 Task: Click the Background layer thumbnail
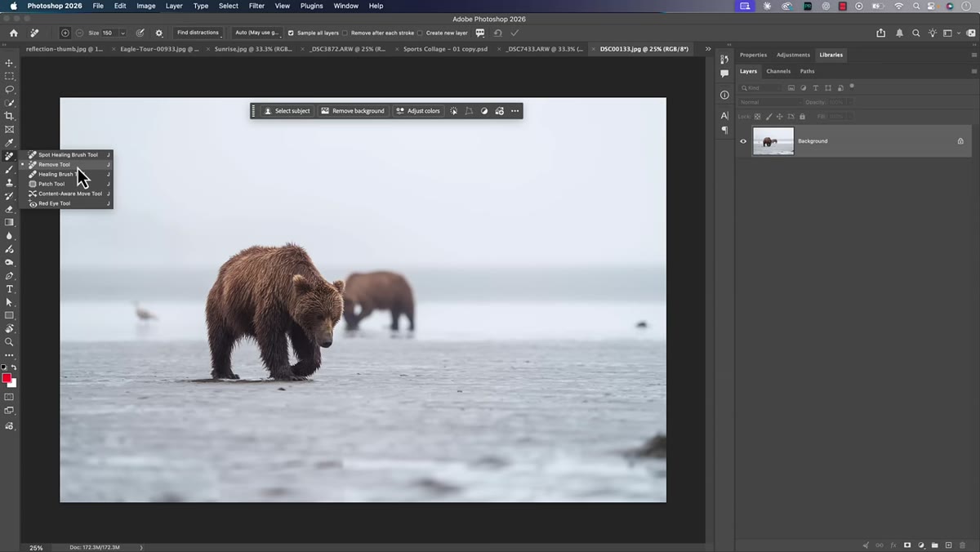(773, 141)
